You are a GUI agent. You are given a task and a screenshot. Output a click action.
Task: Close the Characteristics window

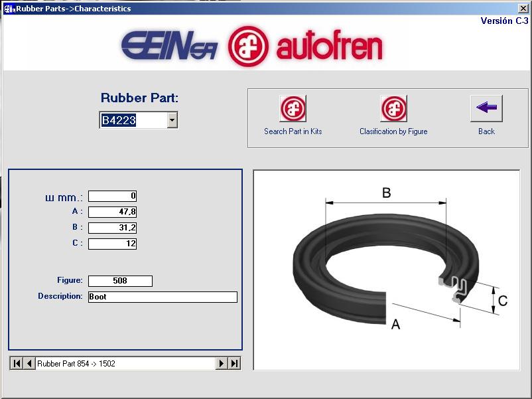(523, 8)
